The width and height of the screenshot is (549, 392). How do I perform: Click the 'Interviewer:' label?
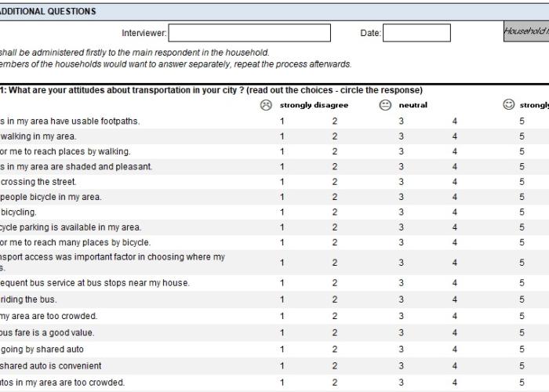(144, 33)
